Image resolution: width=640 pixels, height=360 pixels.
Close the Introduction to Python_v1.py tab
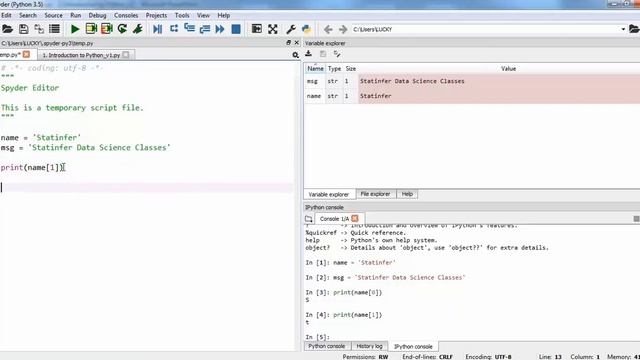pyautogui.click(x=126, y=55)
